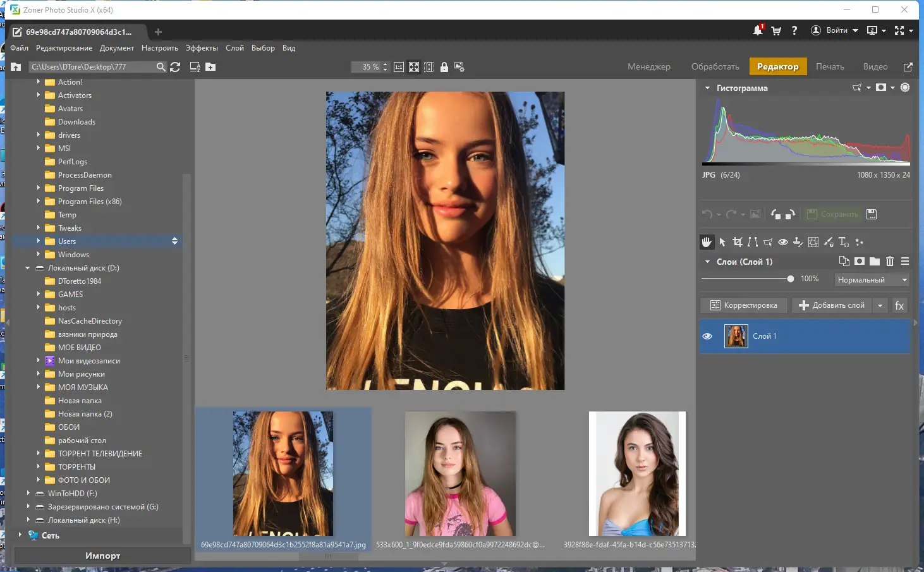
Task: Click the Импорт button
Action: click(102, 556)
